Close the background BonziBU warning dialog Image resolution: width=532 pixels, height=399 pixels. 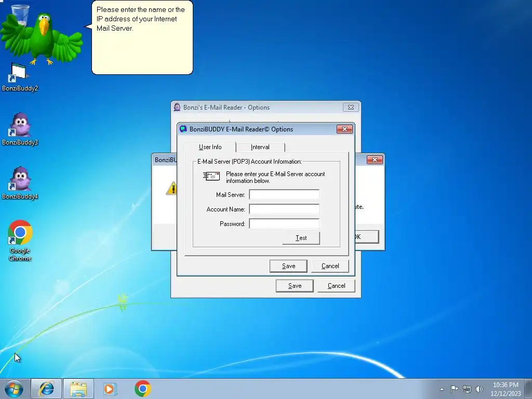[375, 160]
